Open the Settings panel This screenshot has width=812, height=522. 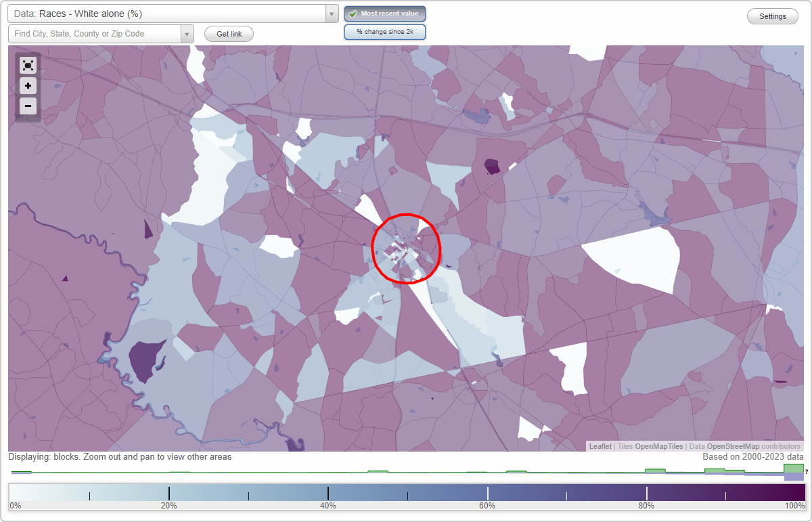(772, 16)
